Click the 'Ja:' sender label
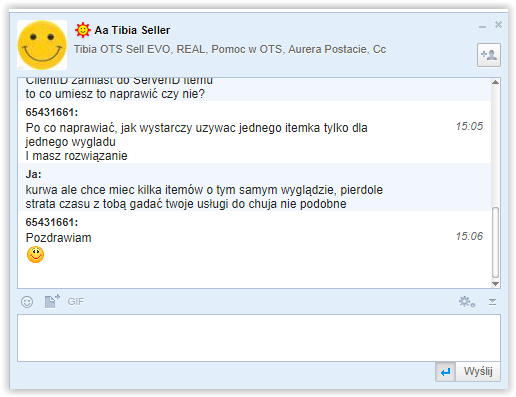 click(x=33, y=174)
